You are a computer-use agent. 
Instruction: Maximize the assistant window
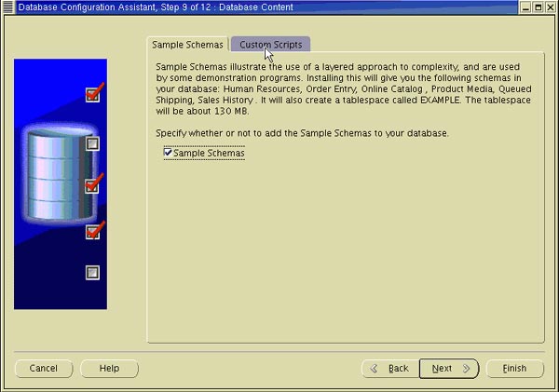[x=539, y=7]
